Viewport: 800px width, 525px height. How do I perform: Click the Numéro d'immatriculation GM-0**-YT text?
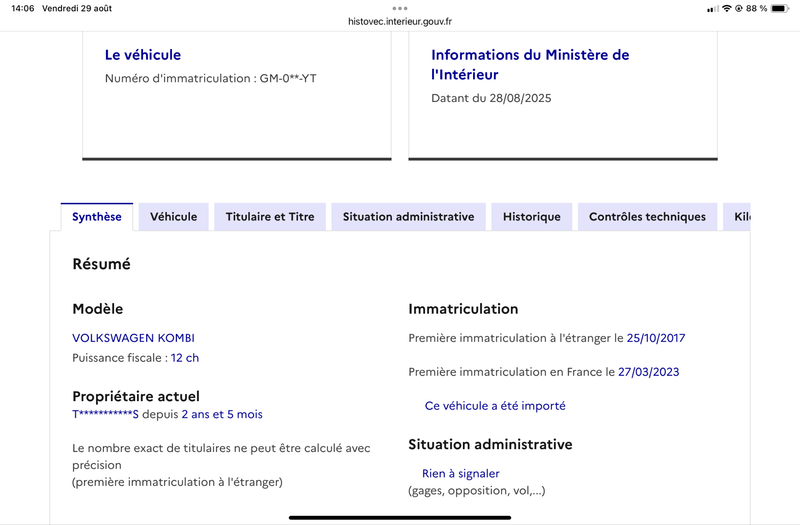tap(211, 78)
